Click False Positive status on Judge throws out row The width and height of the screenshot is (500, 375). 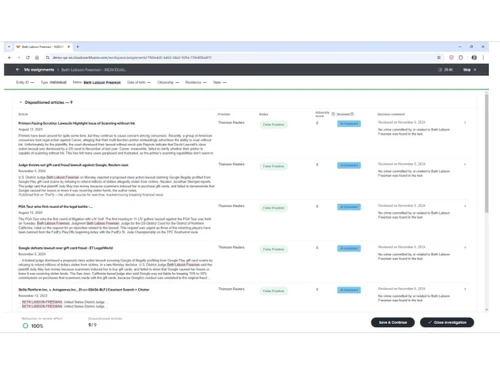273,166
